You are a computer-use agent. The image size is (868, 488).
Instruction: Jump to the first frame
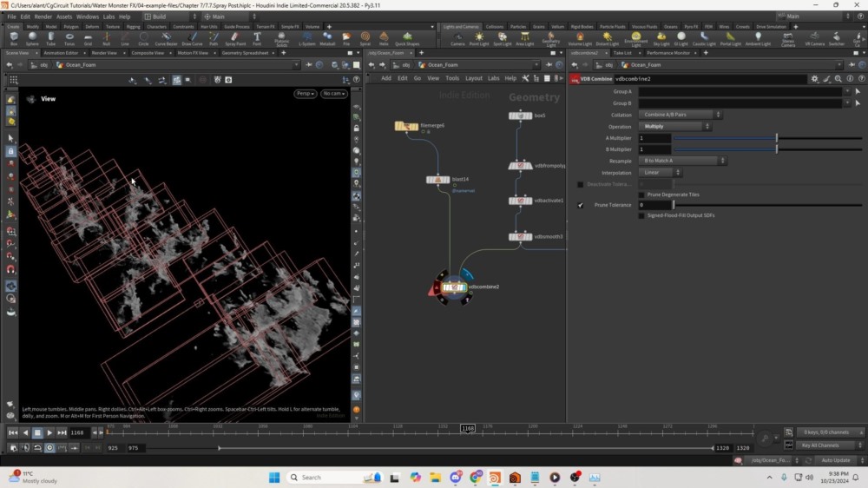(x=13, y=432)
